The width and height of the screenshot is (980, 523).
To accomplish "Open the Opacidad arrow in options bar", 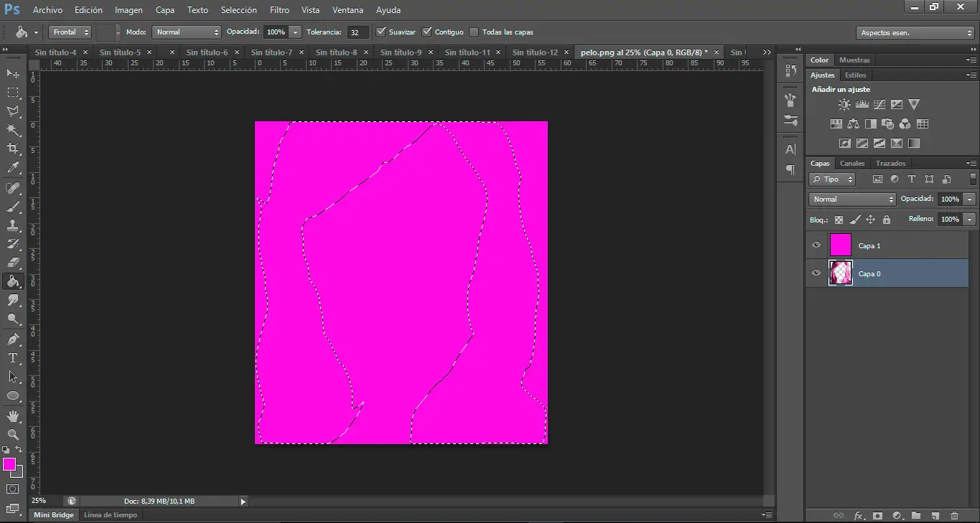I will click(295, 32).
